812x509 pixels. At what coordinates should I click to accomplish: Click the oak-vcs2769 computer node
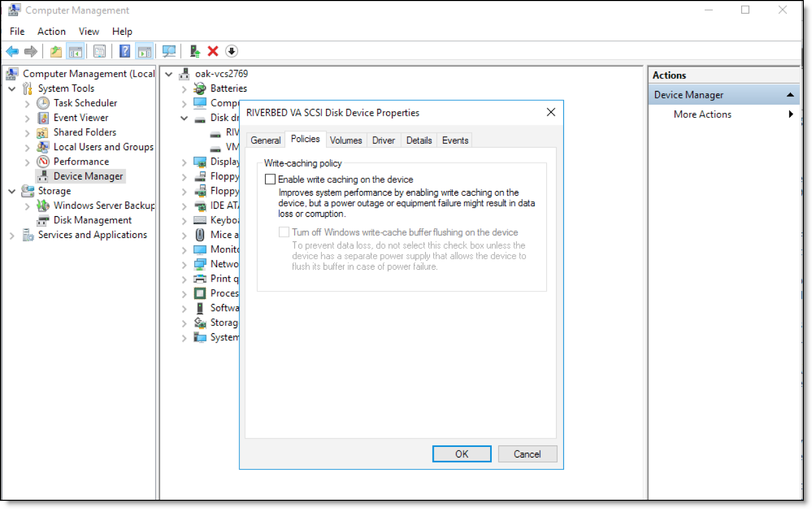(x=221, y=74)
